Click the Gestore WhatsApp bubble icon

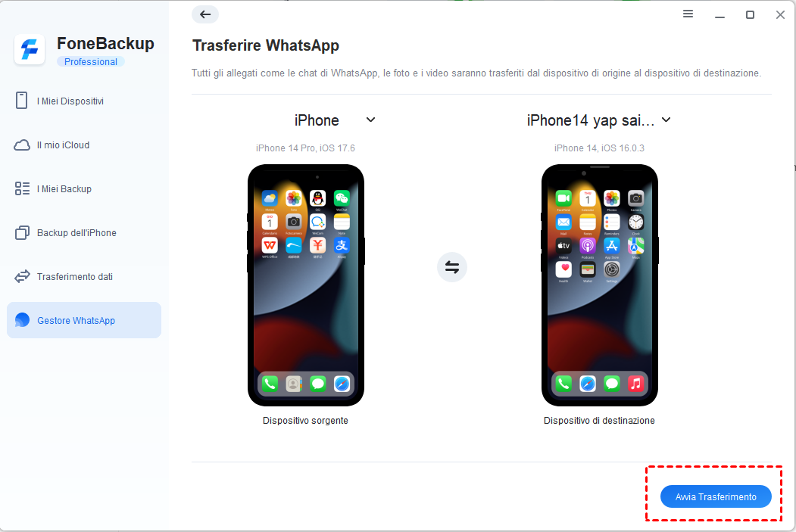click(x=22, y=320)
